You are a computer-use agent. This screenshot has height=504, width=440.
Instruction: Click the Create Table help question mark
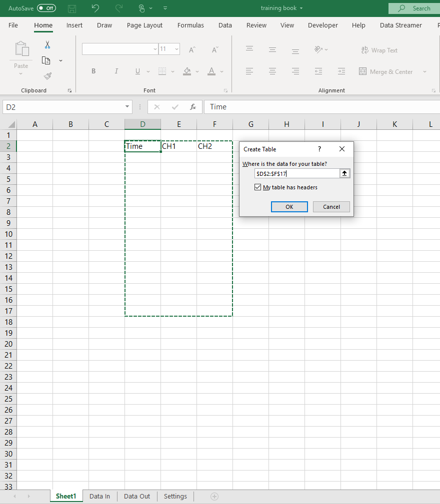tap(319, 149)
